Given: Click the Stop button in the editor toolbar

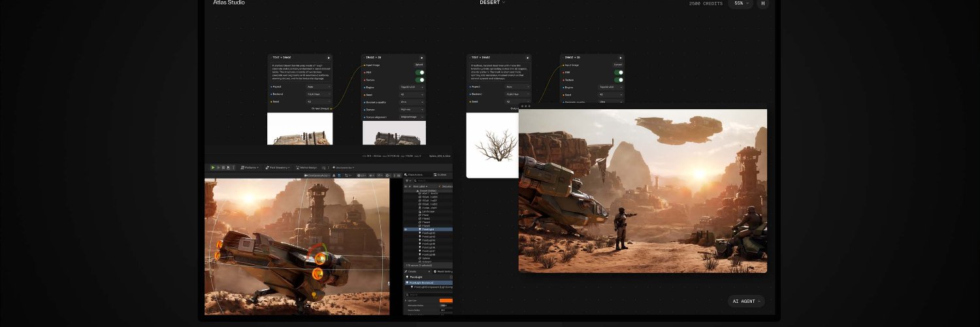Looking at the screenshot, I should [223, 167].
